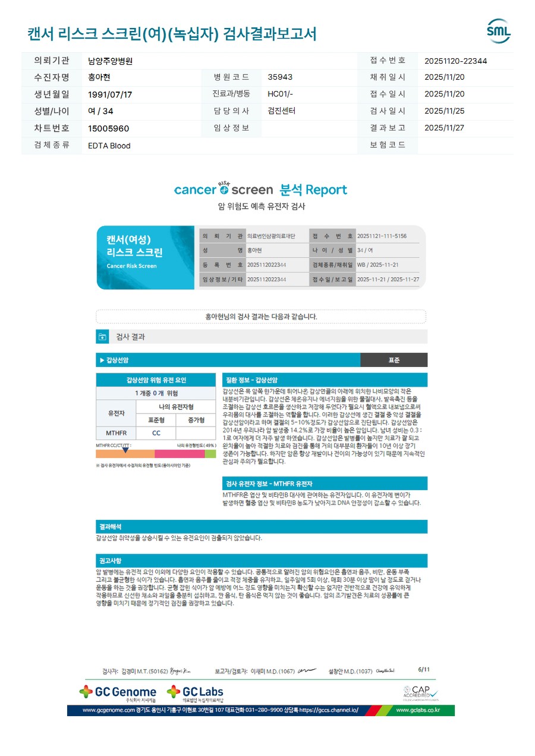The height and width of the screenshot is (756, 535).
Task: Click the MTHFR CC genotype cell
Action: point(156,433)
